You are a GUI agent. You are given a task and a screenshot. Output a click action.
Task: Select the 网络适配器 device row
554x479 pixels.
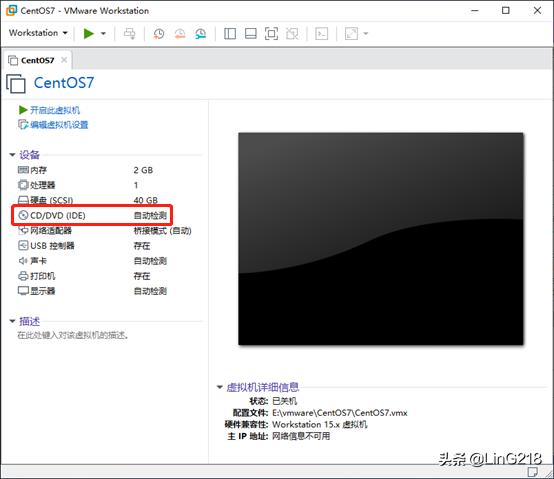click(x=105, y=231)
